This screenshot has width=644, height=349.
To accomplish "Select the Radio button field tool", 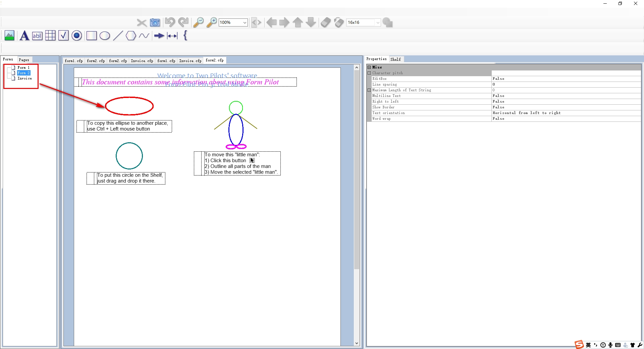I will click(x=77, y=35).
